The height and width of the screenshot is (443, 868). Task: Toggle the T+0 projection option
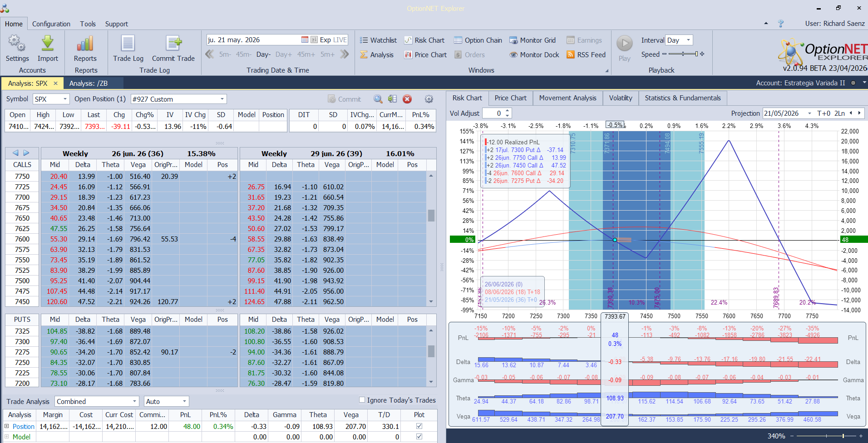pos(824,113)
